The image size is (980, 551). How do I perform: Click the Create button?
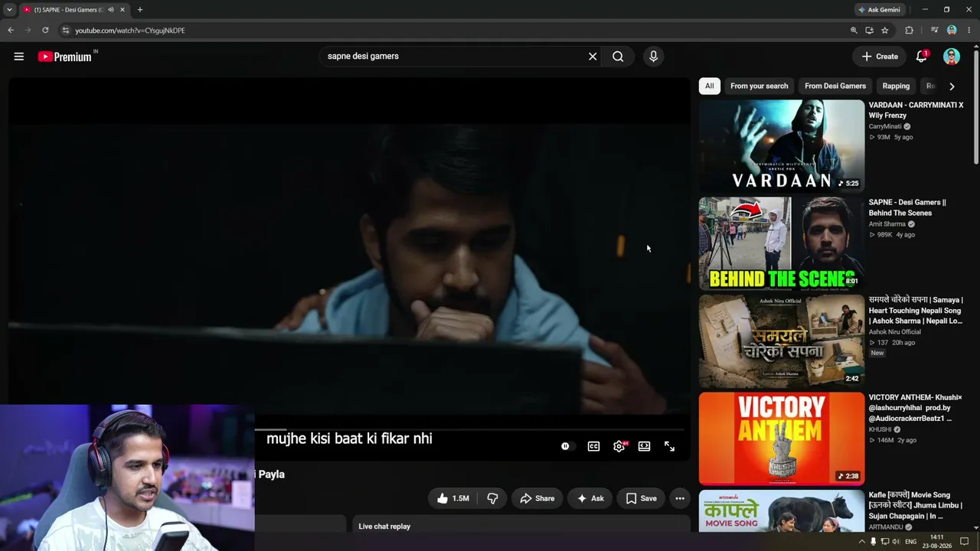click(880, 57)
